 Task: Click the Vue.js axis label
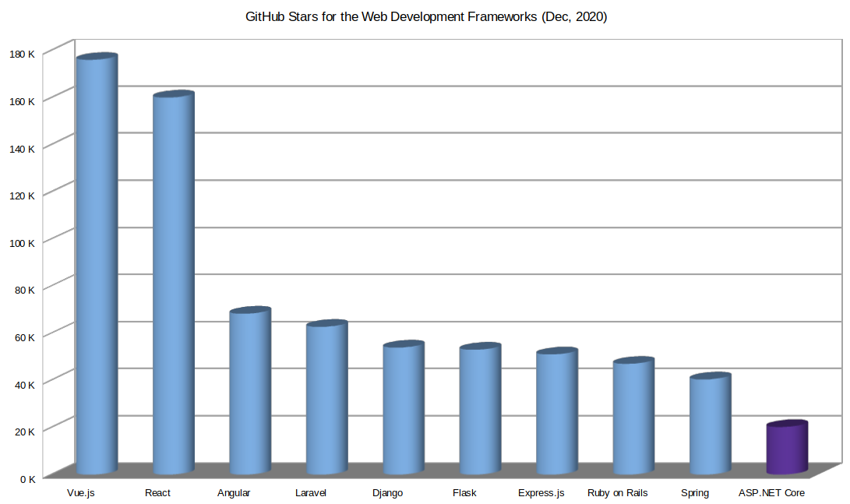tap(81, 492)
